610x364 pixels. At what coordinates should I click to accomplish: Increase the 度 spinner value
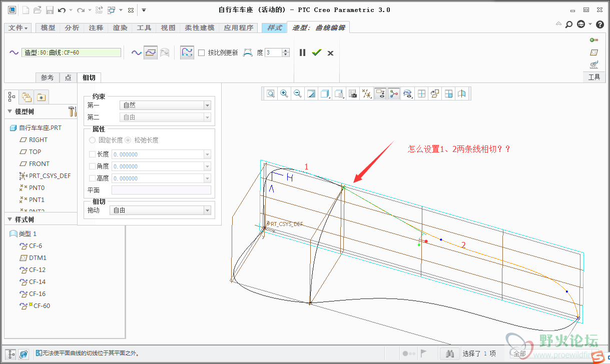(286, 50)
